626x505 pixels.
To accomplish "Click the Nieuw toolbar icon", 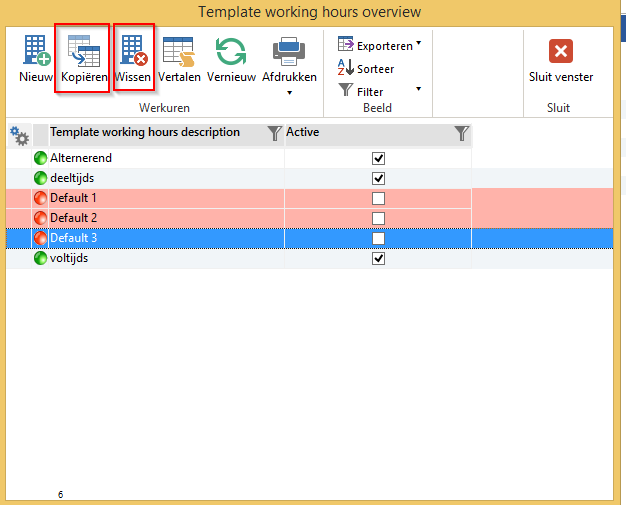I will point(36,51).
